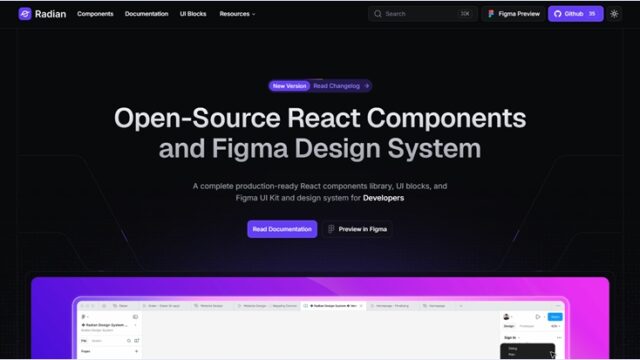Click the Read Documentation button
Screen dimensions: 640x360
[282, 229]
